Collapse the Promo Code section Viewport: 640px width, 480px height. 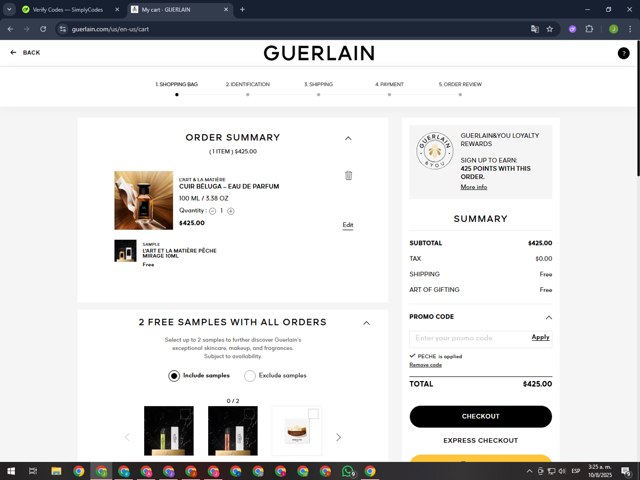click(x=549, y=317)
